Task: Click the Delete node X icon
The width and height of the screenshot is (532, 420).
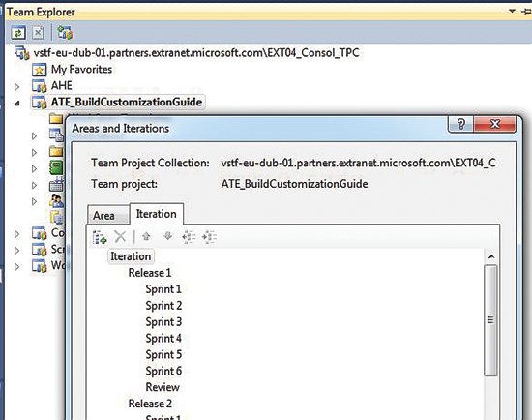Action: coord(120,237)
